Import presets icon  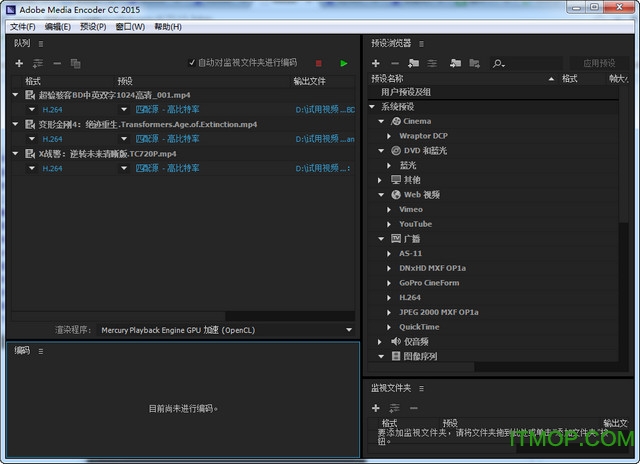(x=456, y=63)
